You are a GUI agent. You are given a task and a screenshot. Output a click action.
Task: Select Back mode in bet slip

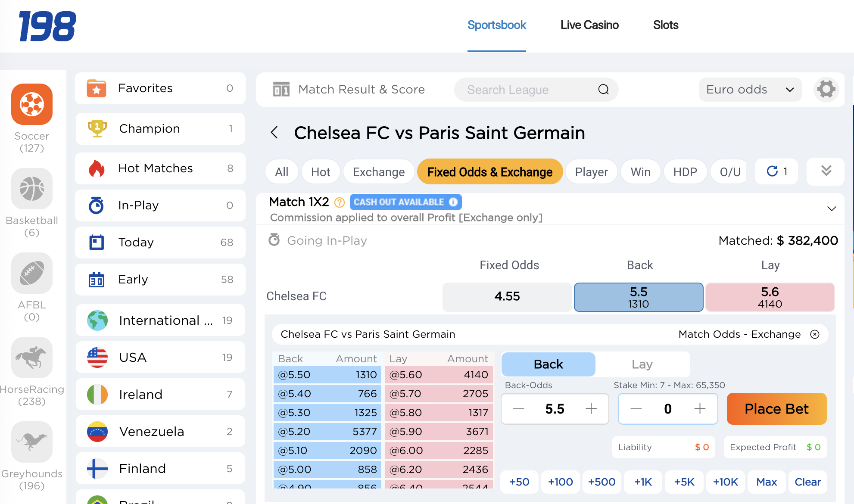coord(548,364)
